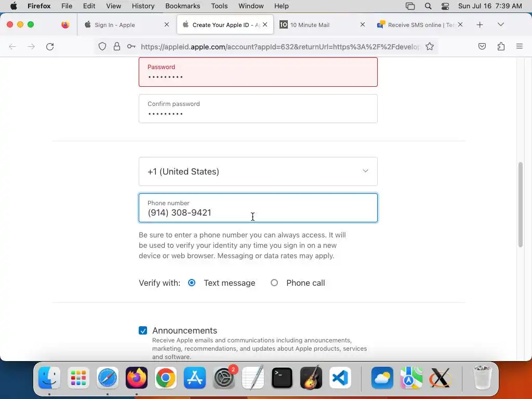The height and width of the screenshot is (399, 532).
Task: Open the list all tabs chevron
Action: [x=501, y=24]
